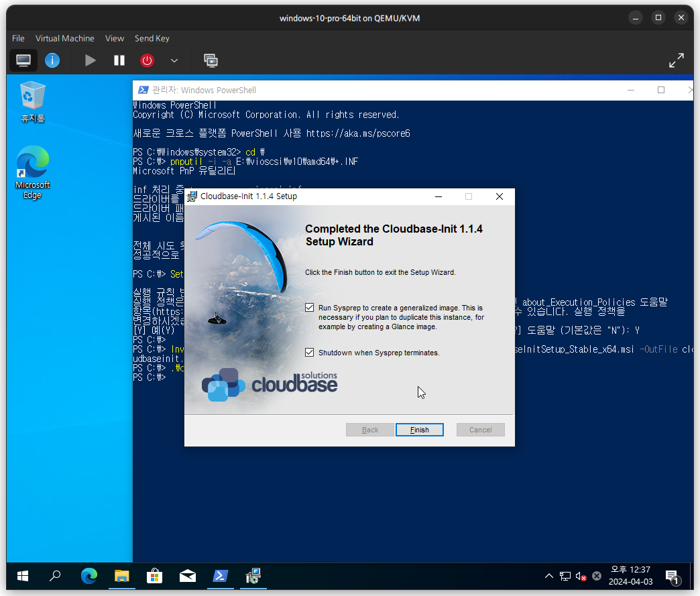Minimize the Cloudbase-Init Setup dialog
Image resolution: width=700 pixels, height=596 pixels.
pyautogui.click(x=439, y=196)
